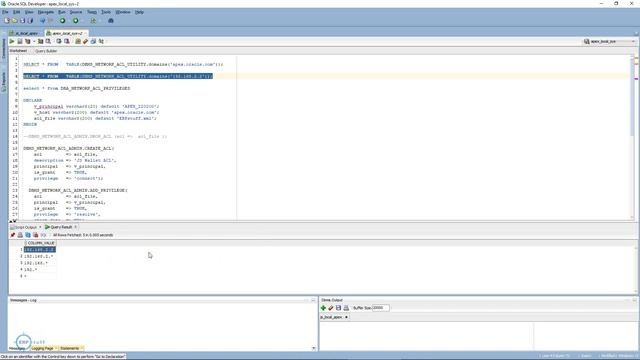The width and height of the screenshot is (640, 360).
Task: Open the Edit menu
Action: pos(16,12)
